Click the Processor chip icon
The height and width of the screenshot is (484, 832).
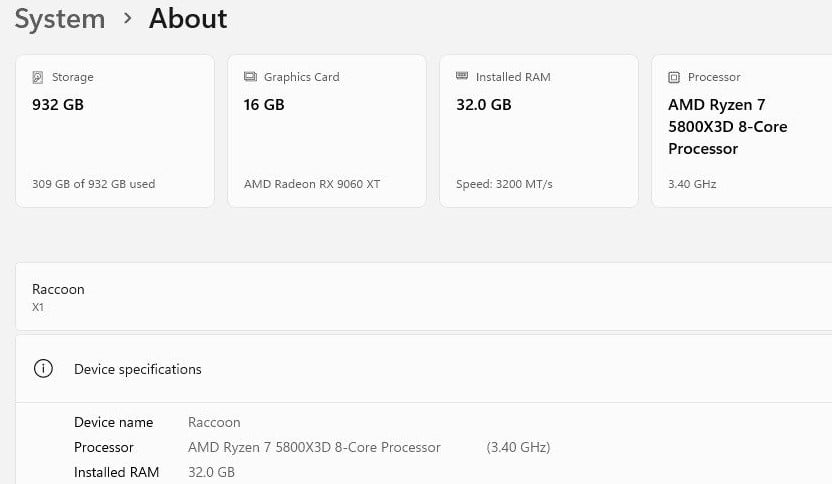pos(674,77)
